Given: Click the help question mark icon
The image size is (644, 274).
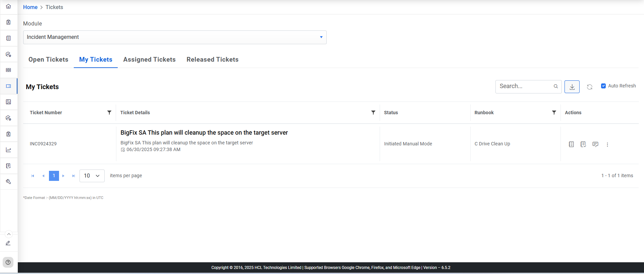Looking at the screenshot, I should pos(8,262).
